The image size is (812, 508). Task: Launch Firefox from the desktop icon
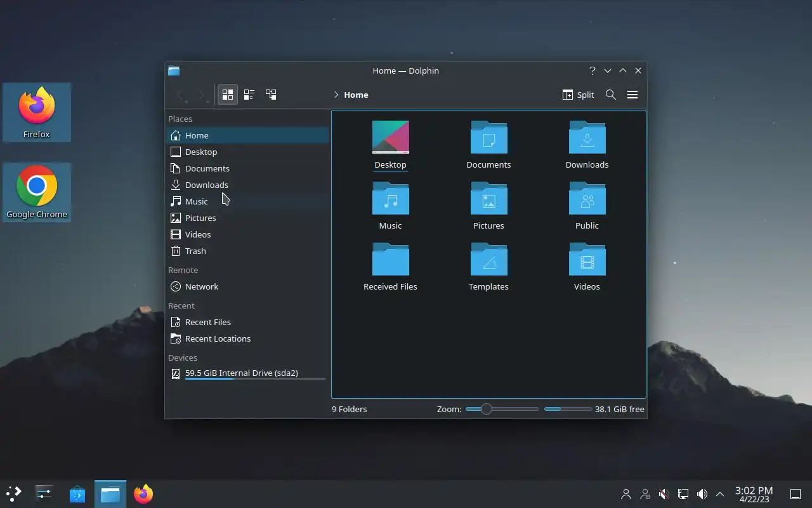(x=37, y=112)
